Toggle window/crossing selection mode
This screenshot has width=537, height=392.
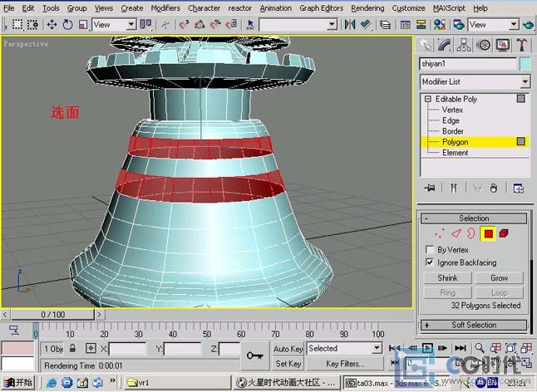pos(32,25)
